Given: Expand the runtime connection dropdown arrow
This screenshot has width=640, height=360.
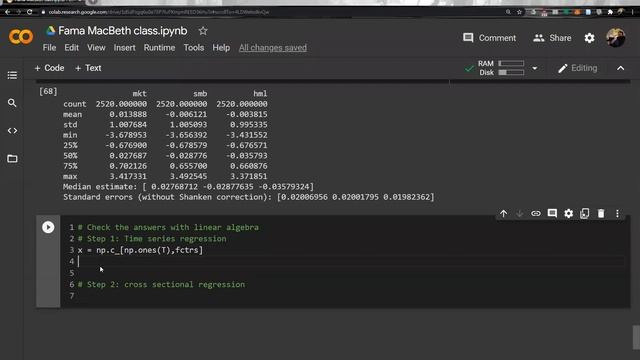Looking at the screenshot, I should coord(535,68).
